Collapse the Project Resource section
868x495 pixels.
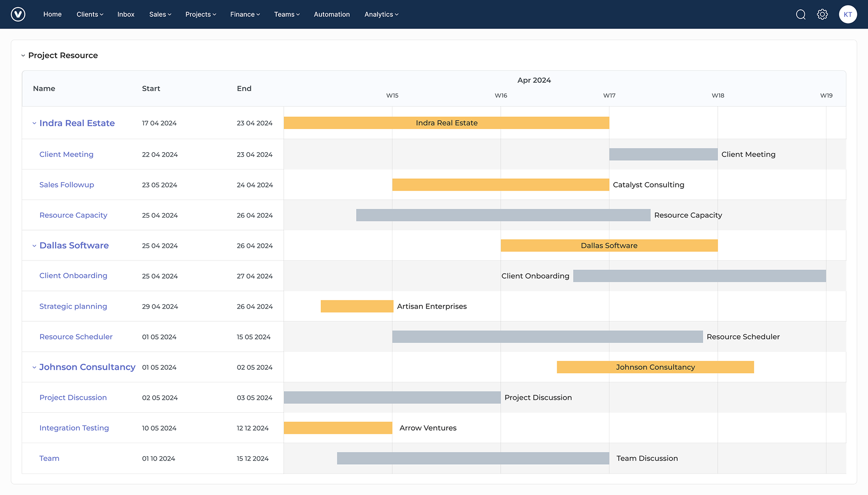point(23,56)
